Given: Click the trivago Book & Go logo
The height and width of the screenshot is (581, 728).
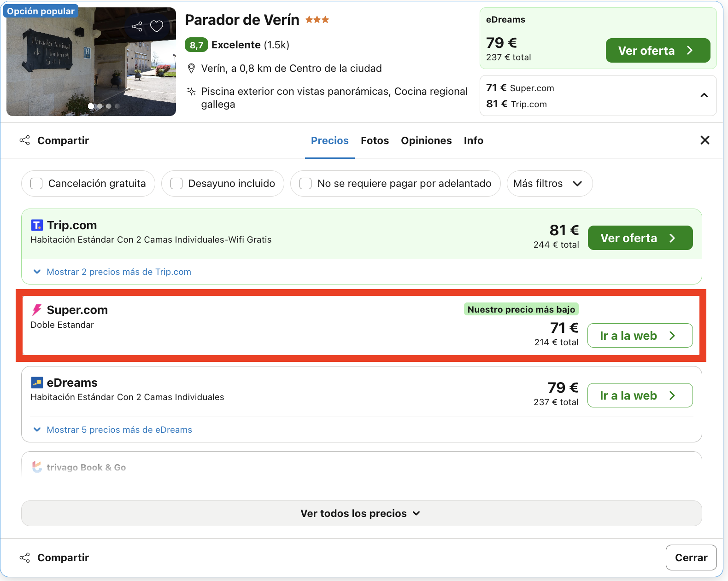Looking at the screenshot, I should (79, 467).
